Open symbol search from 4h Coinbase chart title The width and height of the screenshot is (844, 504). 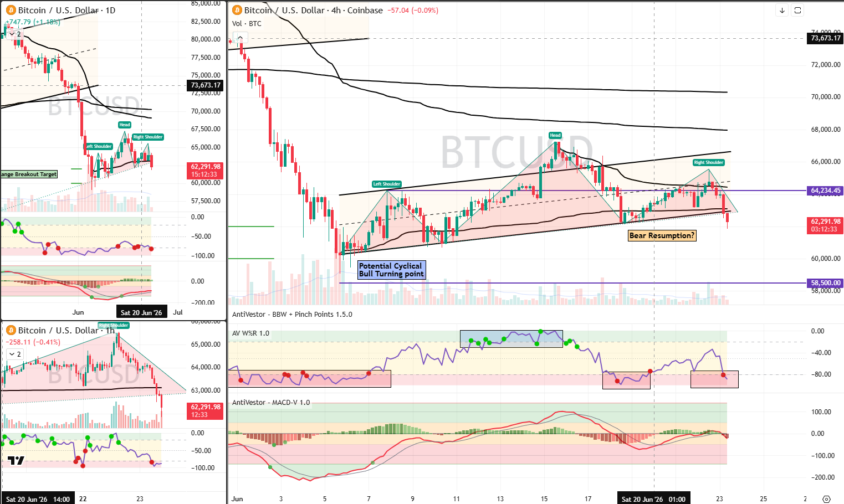click(314, 10)
